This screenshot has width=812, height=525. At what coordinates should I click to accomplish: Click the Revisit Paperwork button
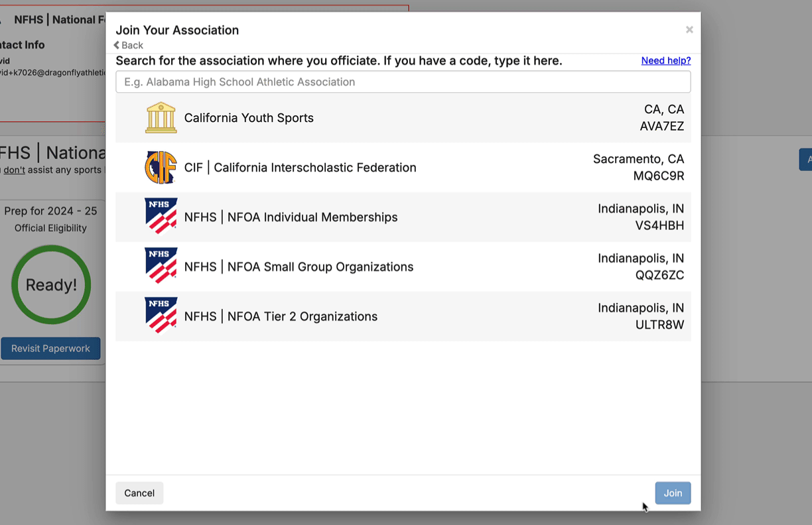(50, 349)
